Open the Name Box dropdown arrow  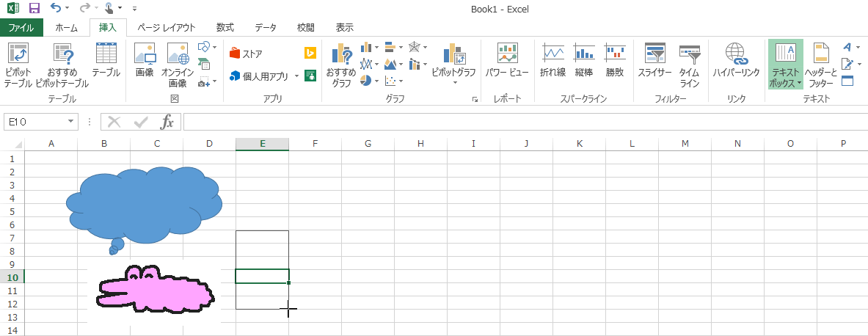[71, 123]
